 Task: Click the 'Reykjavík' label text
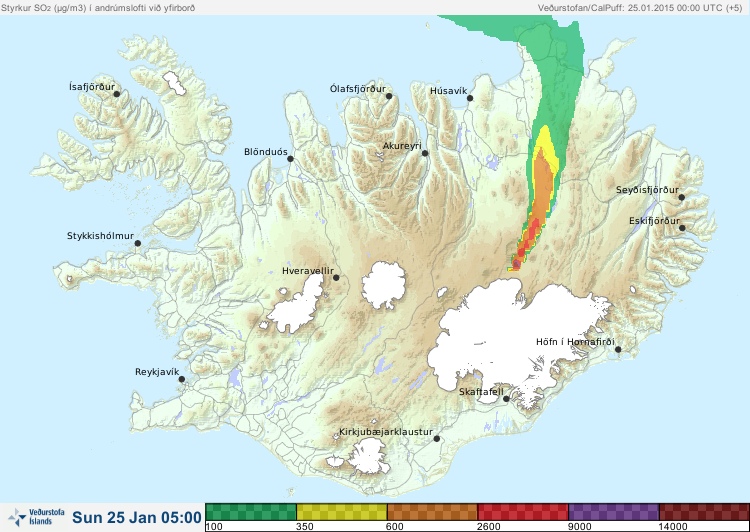157,372
